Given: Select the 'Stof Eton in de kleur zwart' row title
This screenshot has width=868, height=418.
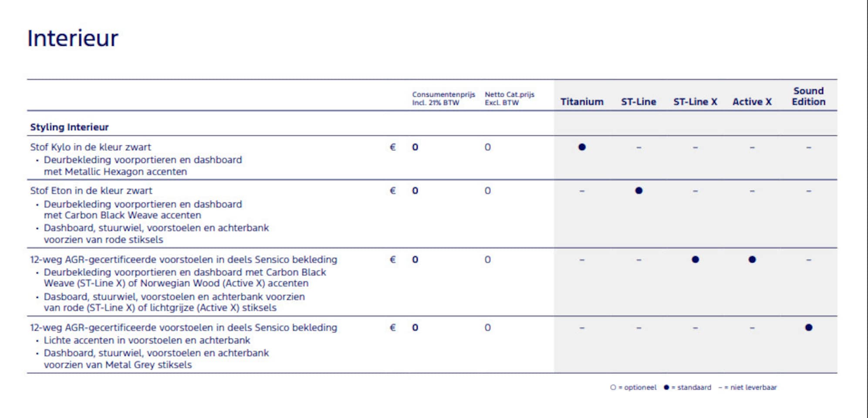Looking at the screenshot, I should pos(91,191).
